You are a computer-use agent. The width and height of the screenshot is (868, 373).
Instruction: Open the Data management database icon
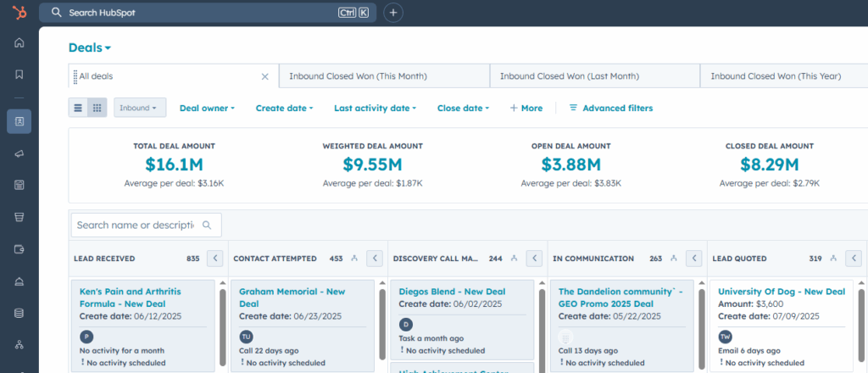tap(19, 313)
